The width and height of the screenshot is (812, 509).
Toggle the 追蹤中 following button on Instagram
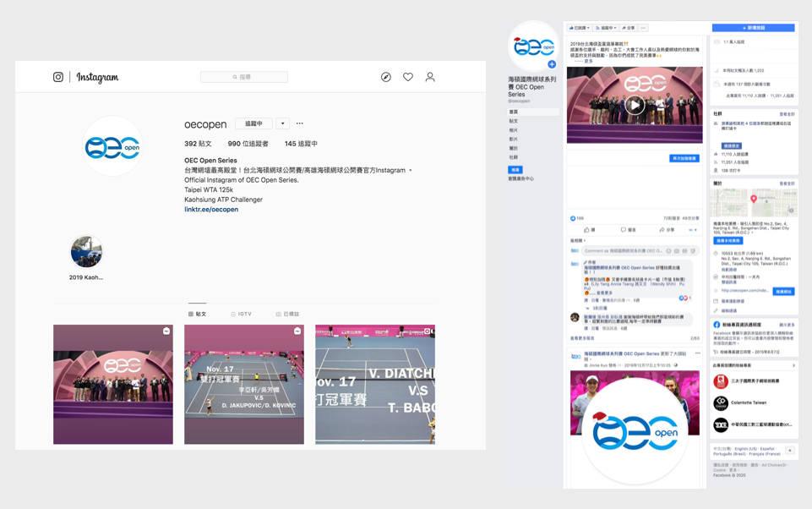253,123
